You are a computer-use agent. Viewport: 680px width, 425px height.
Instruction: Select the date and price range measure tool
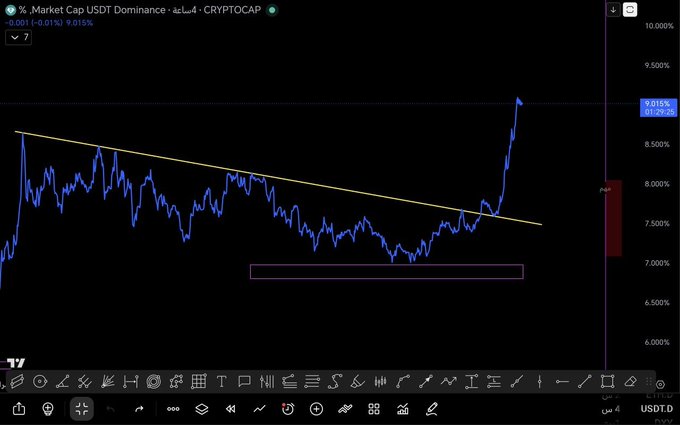coord(131,382)
